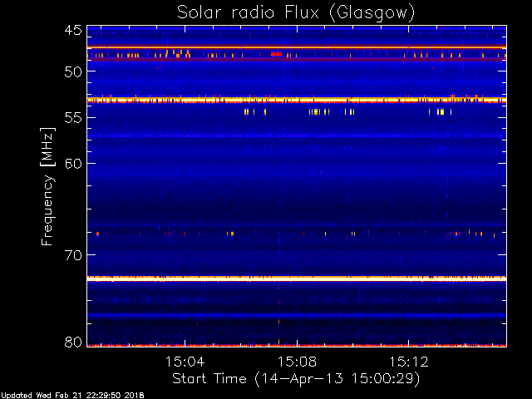Click the "Start Time (14-Apr-13 15:00:29)" label
Image resolution: width=532 pixels, height=399 pixels.
[296, 379]
